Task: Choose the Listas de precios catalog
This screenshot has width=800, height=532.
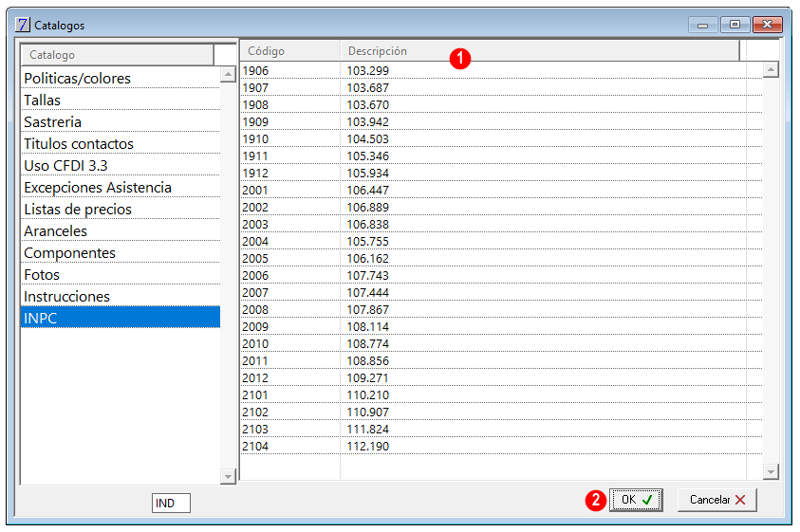Action: [x=78, y=210]
